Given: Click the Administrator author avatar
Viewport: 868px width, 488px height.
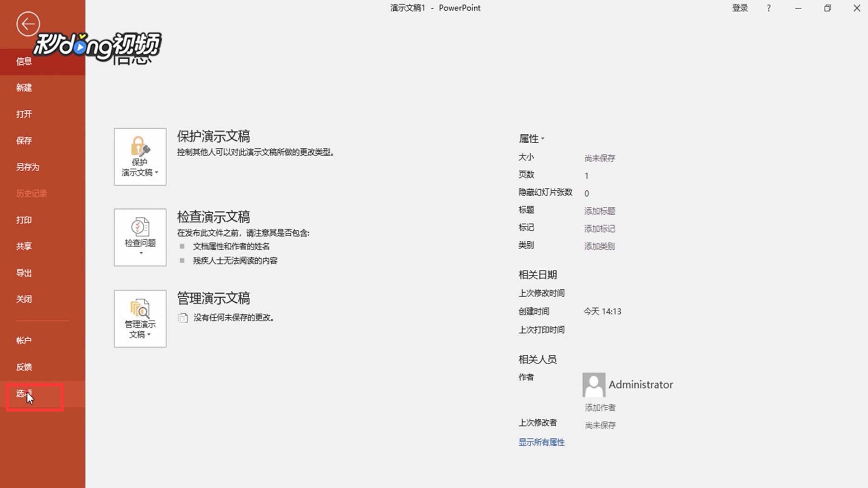Looking at the screenshot, I should click(x=594, y=385).
